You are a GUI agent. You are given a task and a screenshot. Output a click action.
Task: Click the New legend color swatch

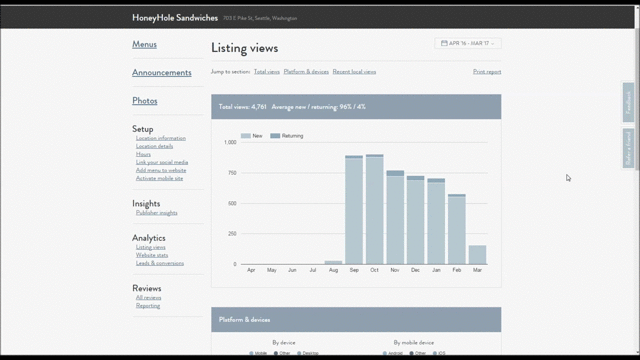246,136
